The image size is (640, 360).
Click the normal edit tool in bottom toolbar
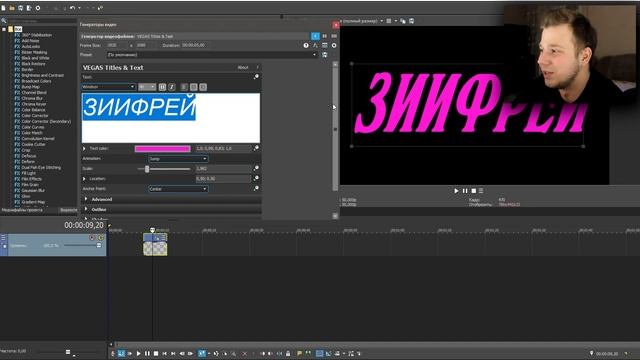tap(202, 353)
